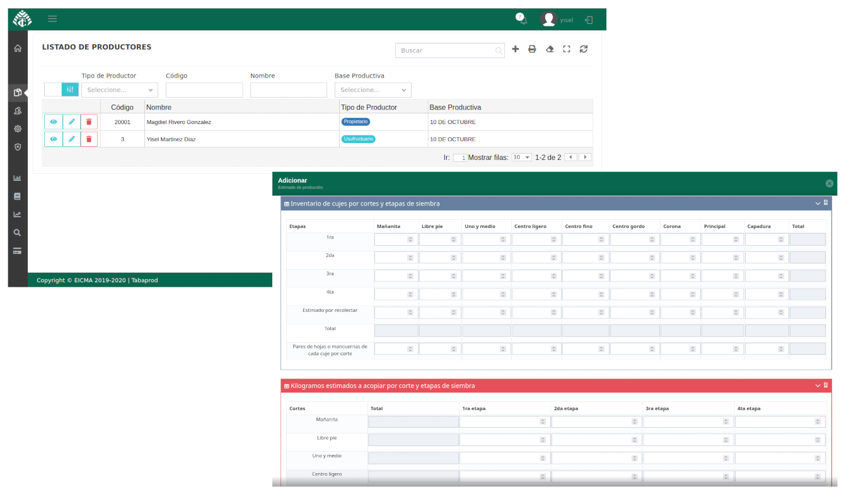Open the Base Productiva dropdown
This screenshot has width=861, height=504.
tap(373, 90)
